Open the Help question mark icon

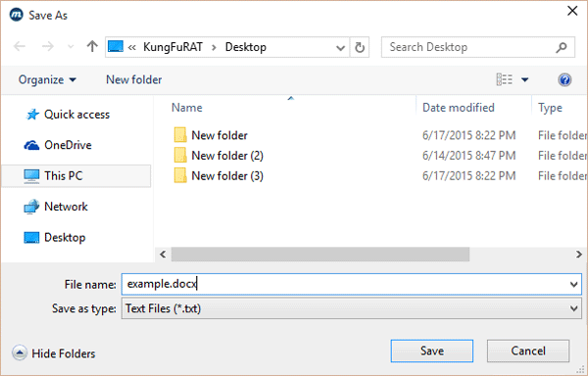click(564, 79)
